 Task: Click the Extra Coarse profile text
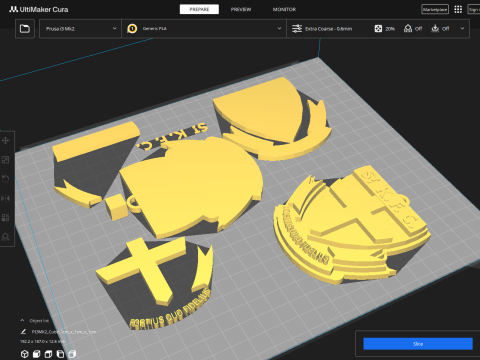click(328, 29)
